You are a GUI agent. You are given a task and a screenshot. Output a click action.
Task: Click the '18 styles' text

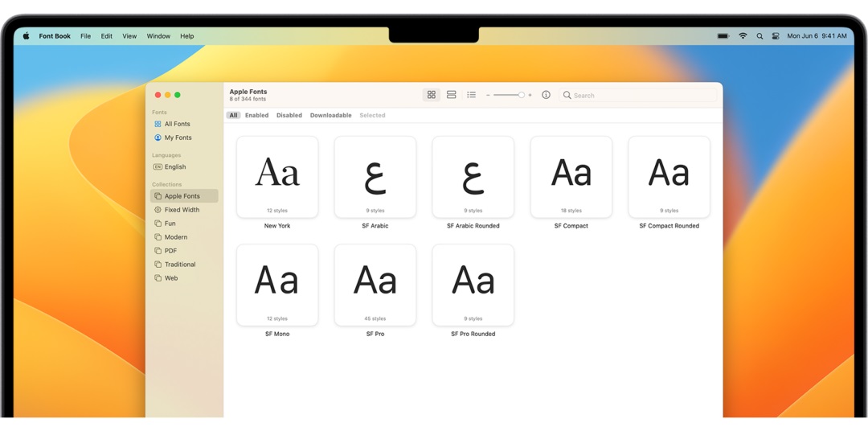tap(571, 211)
